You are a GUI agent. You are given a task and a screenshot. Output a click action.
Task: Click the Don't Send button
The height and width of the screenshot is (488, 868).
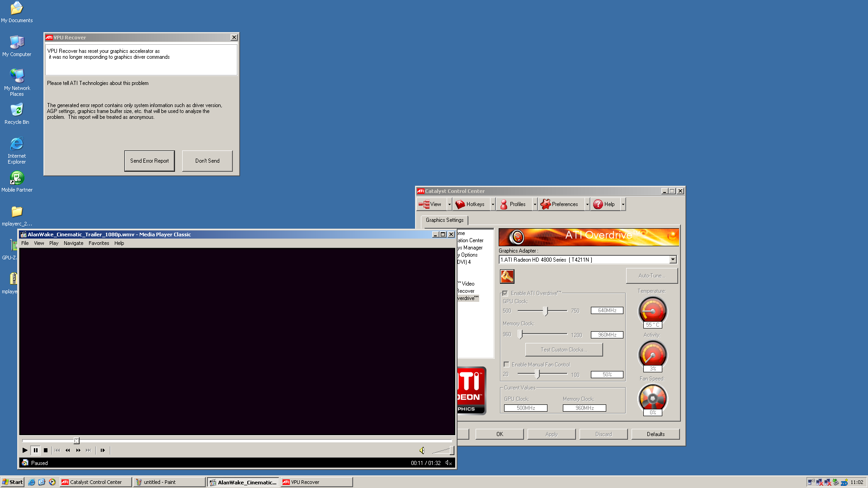click(207, 161)
